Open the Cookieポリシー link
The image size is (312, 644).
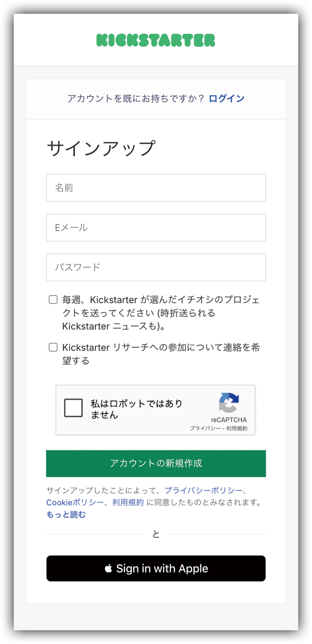[x=75, y=503]
